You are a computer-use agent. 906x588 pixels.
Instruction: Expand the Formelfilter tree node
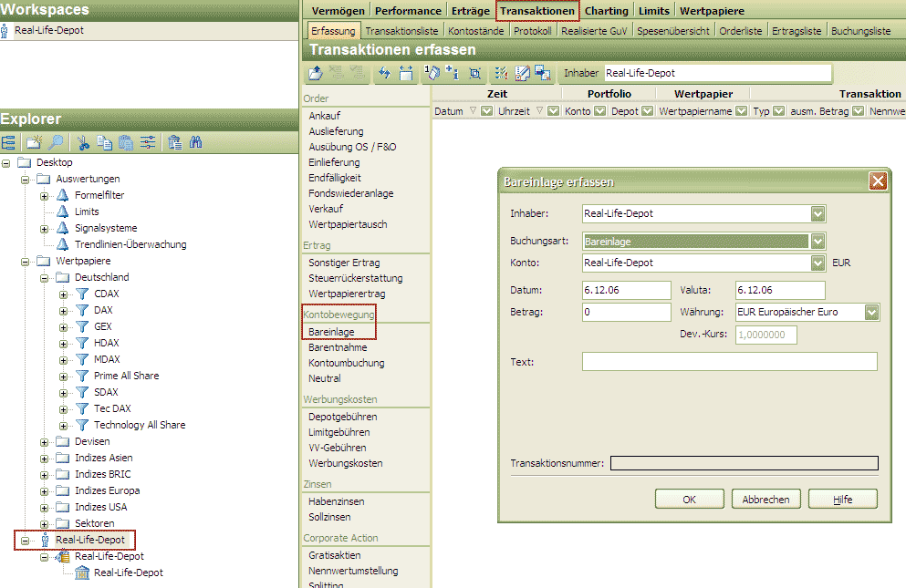tap(45, 195)
